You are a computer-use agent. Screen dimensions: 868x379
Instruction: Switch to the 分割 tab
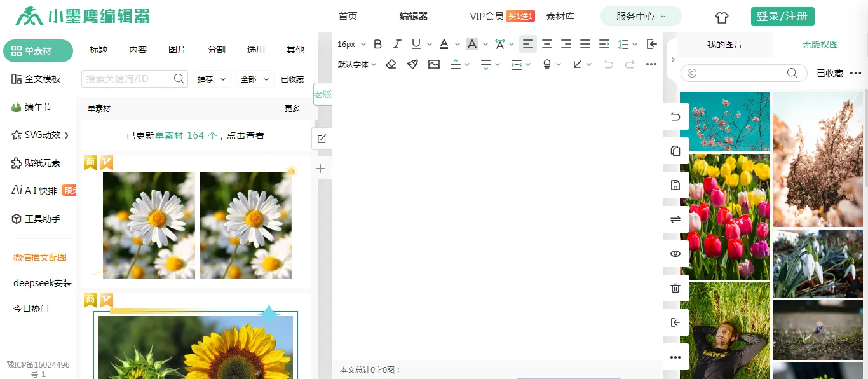click(217, 50)
